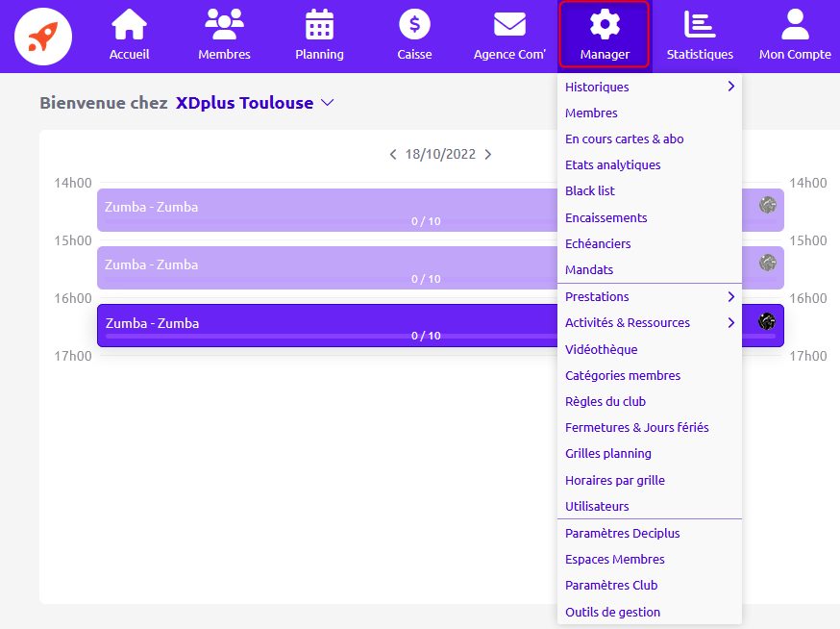Go to next day arrow
The image size is (840, 629).
488,155
